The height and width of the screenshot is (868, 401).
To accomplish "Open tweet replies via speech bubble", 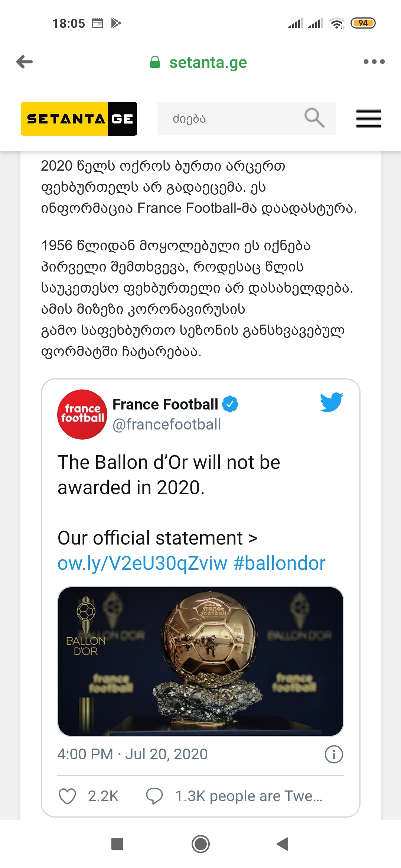I will click(154, 796).
